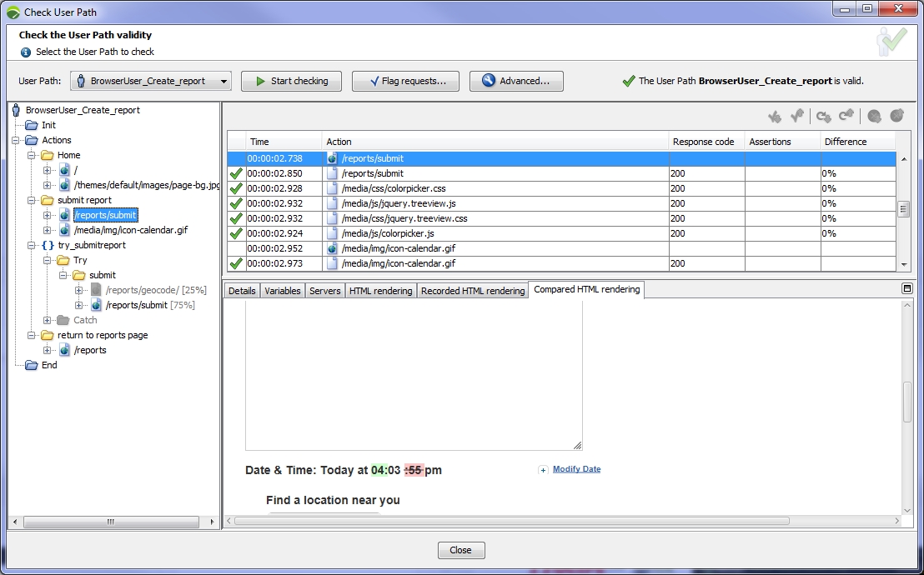Select the /reports tree item

click(x=90, y=350)
